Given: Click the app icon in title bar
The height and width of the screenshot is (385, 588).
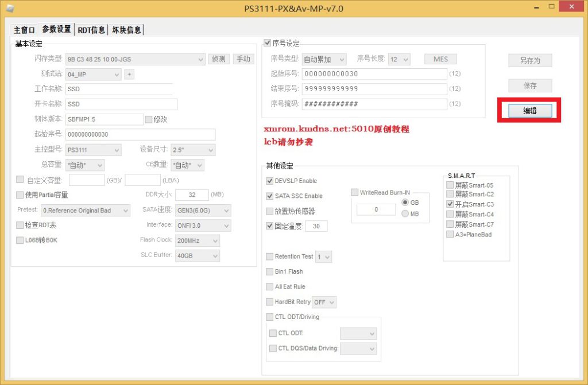Looking at the screenshot, I should coord(10,7).
